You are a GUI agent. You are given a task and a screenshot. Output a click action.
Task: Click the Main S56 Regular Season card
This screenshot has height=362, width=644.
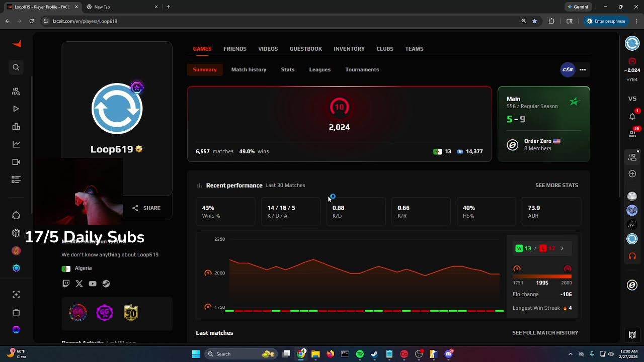(x=544, y=124)
